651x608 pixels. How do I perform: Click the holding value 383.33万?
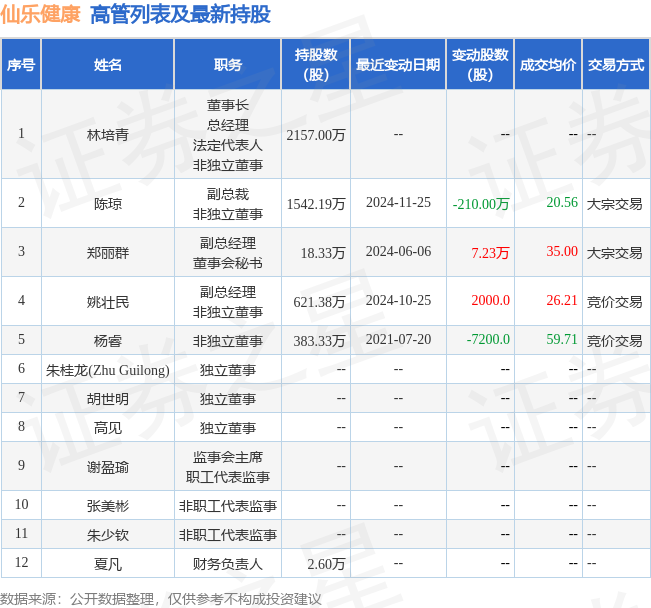point(319,341)
